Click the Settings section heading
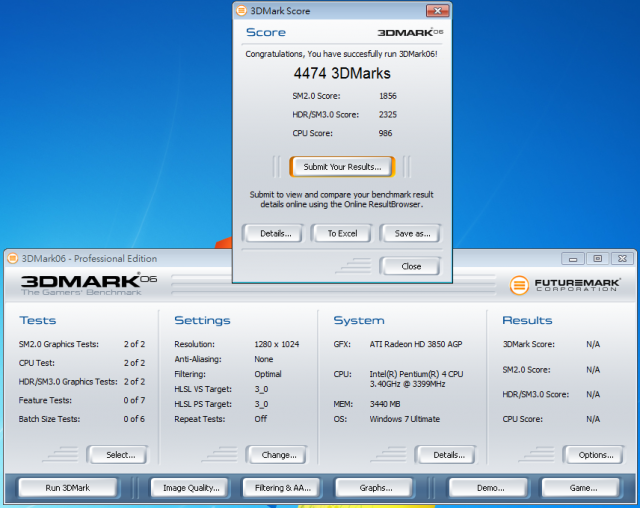 tap(202, 320)
